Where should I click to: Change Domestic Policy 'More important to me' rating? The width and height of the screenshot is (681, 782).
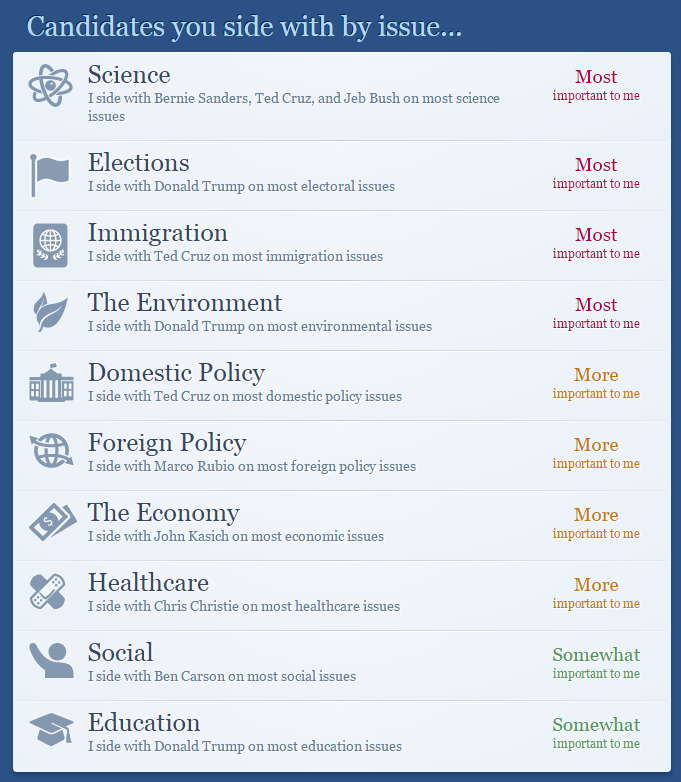click(596, 383)
